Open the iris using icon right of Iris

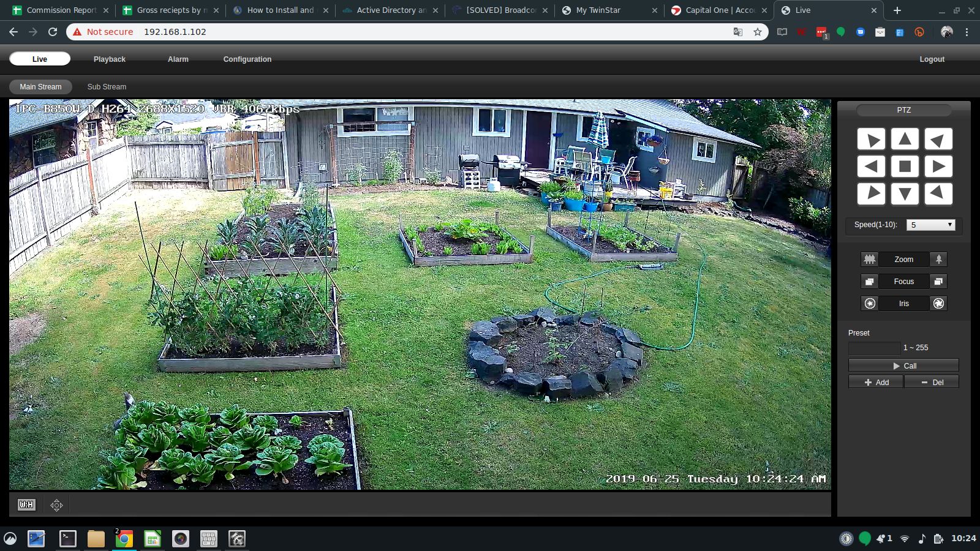938,304
